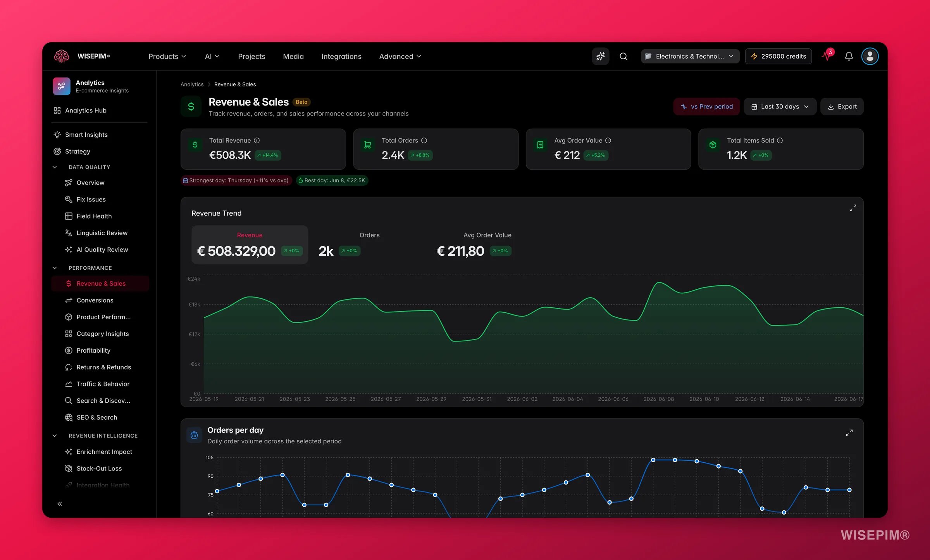Viewport: 930px width, 560px height.
Task: Select the Revenue metric in Revenue Trend
Action: tap(250, 245)
